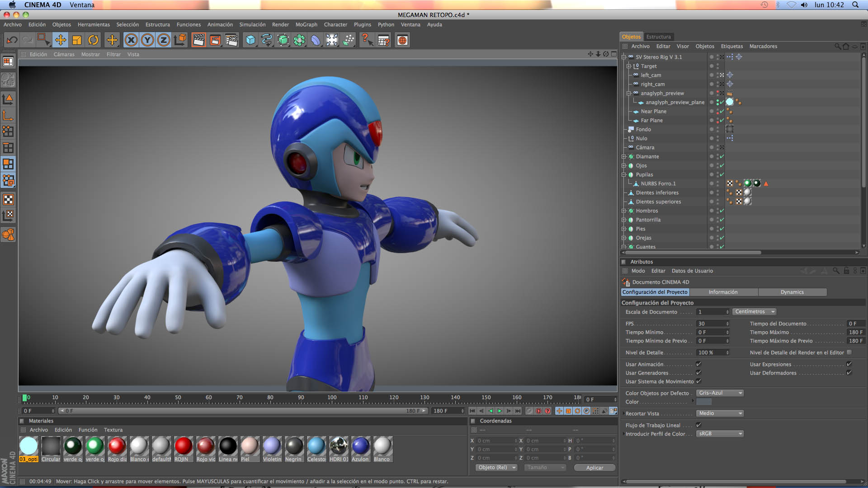
Task: Toggle the Usar Deformadores checkbox
Action: click(849, 373)
